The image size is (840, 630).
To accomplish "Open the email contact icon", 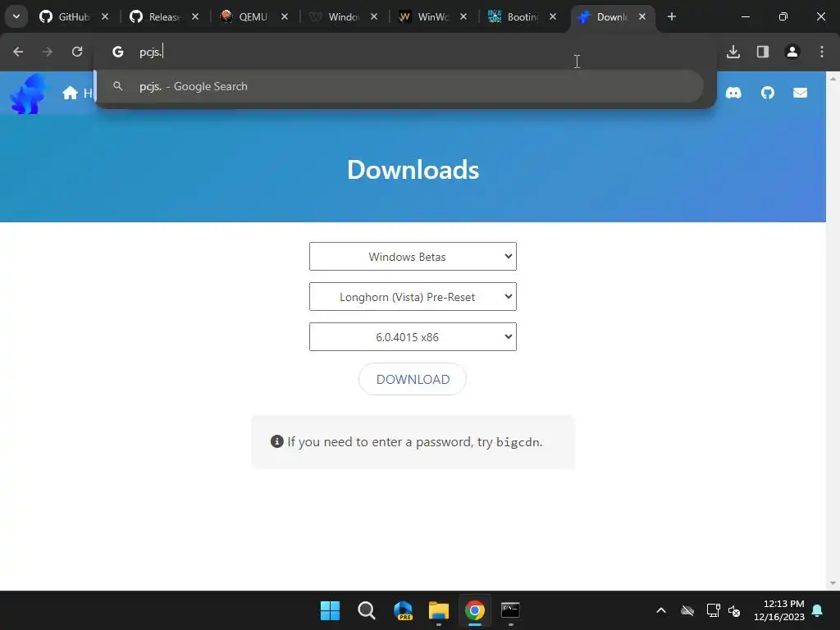I will 801,94.
